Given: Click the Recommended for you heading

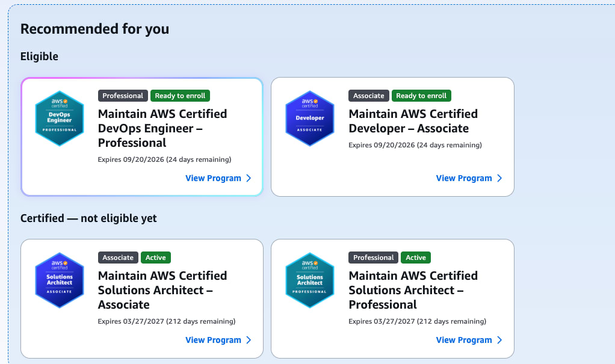Looking at the screenshot, I should 94,29.
